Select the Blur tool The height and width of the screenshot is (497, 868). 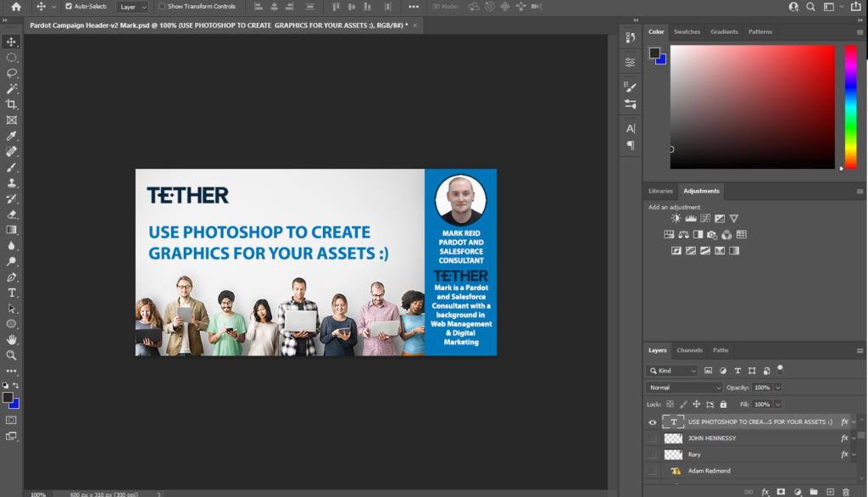pos(11,245)
